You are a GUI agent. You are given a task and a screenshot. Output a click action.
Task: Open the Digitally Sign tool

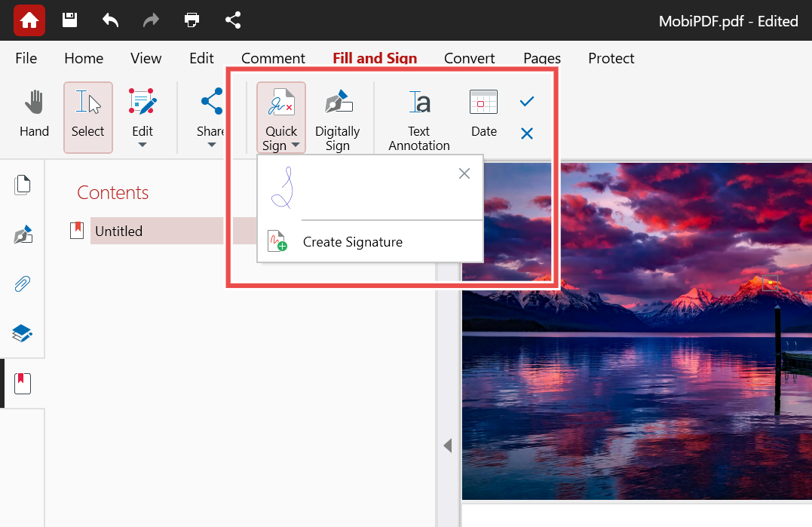point(337,118)
